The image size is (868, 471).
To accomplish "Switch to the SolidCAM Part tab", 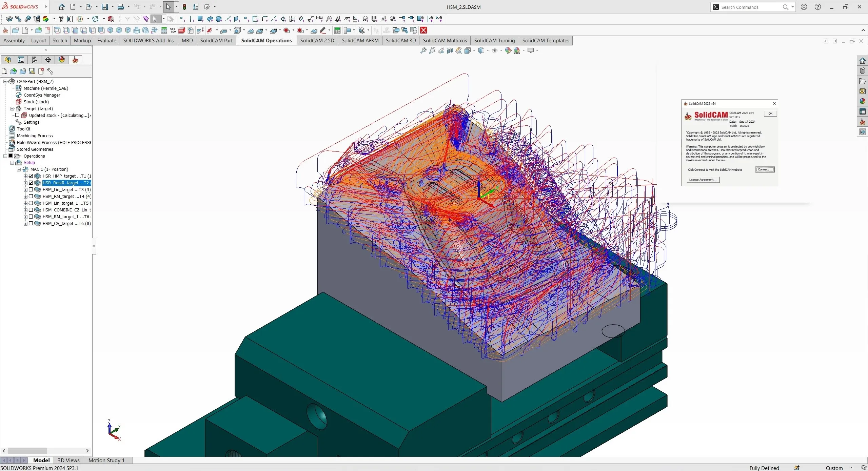I will [x=216, y=40].
